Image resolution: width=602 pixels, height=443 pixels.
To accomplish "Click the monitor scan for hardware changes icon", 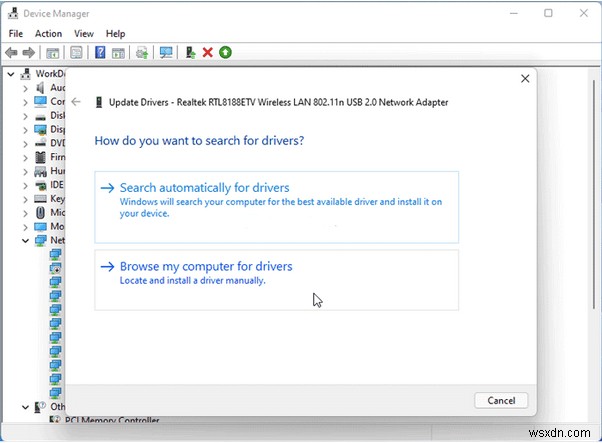I will click(166, 53).
